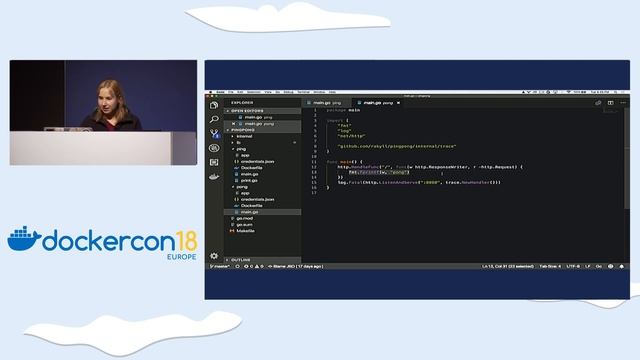Screen dimensions: 640x360
Task: Open the Explorer view in the activity bar
Action: tap(214, 105)
